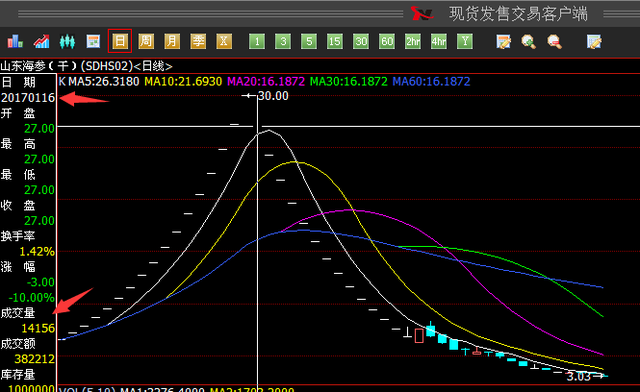640x392 pixels.
Task: Click the MA60:16.1872 indicator label
Action: tap(431, 81)
